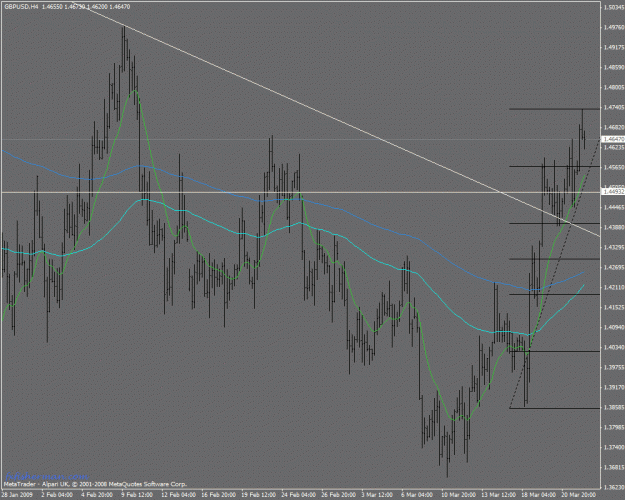The image size is (625, 500).
Task: Click the 13 Mar 12:00 time axis label
Action: (498, 495)
